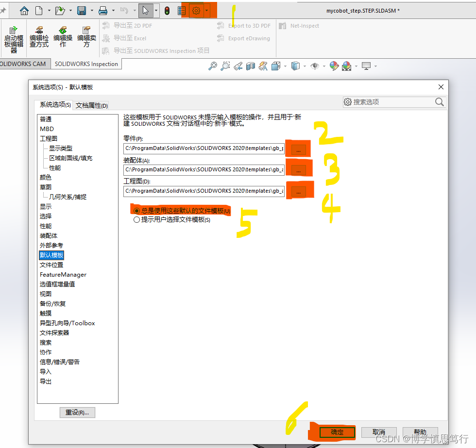Open dropdown arrow next to Save icon
Image resolution: width=476 pixels, height=448 pixels.
(92, 11)
